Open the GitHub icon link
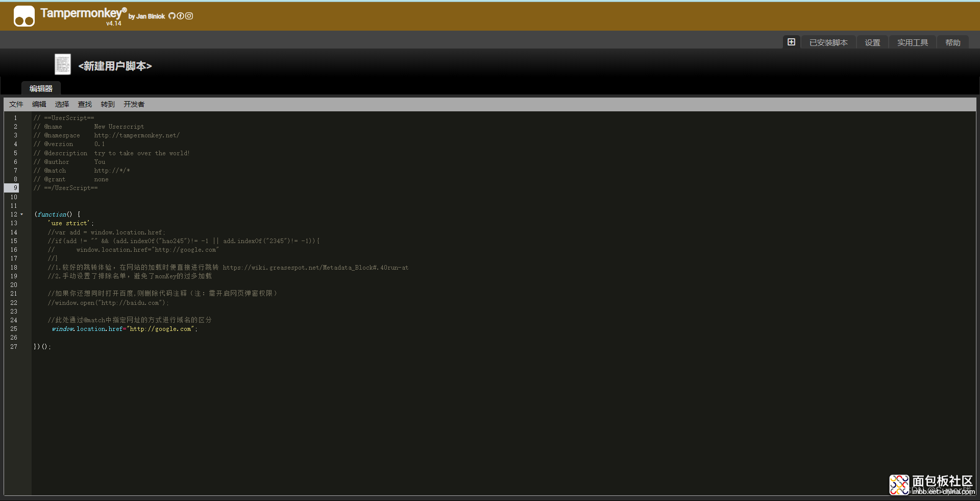Image resolution: width=980 pixels, height=501 pixels. pyautogui.click(x=172, y=16)
